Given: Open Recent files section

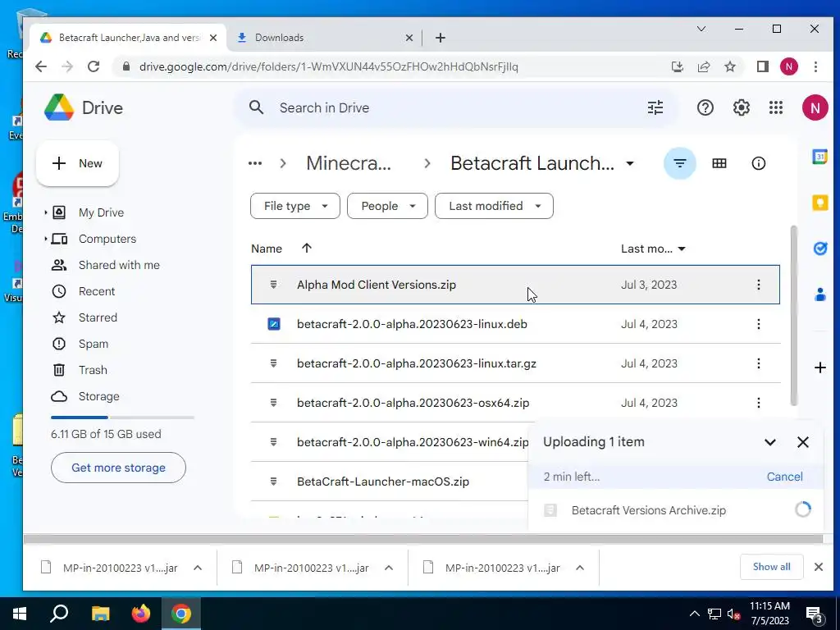Looking at the screenshot, I should coord(97,291).
